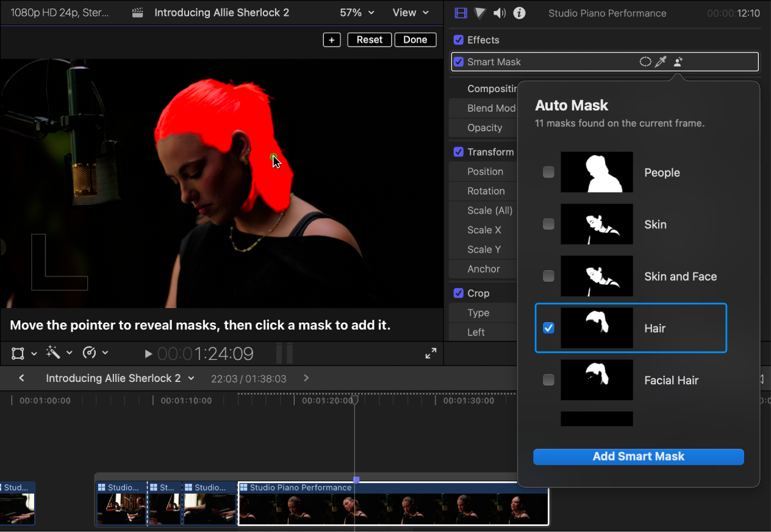Toggle the Smart Mask effect checkbox
The height and width of the screenshot is (532, 771).
click(459, 62)
